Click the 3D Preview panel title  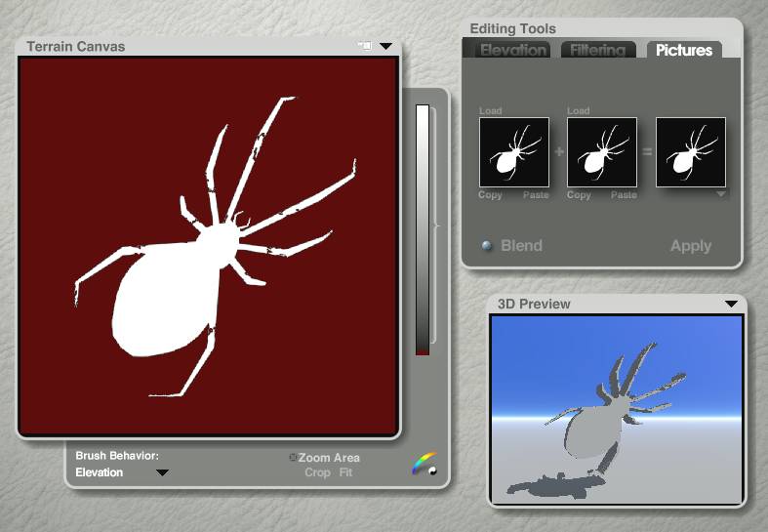534,304
